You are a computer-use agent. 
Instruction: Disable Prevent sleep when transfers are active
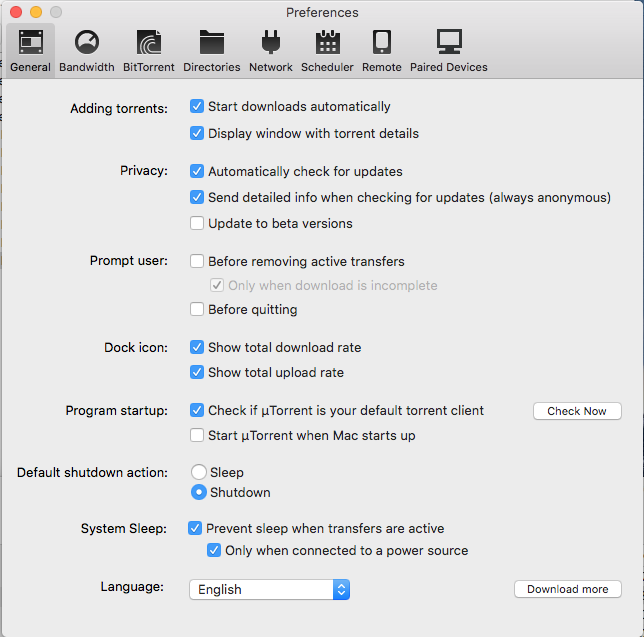click(x=195, y=528)
